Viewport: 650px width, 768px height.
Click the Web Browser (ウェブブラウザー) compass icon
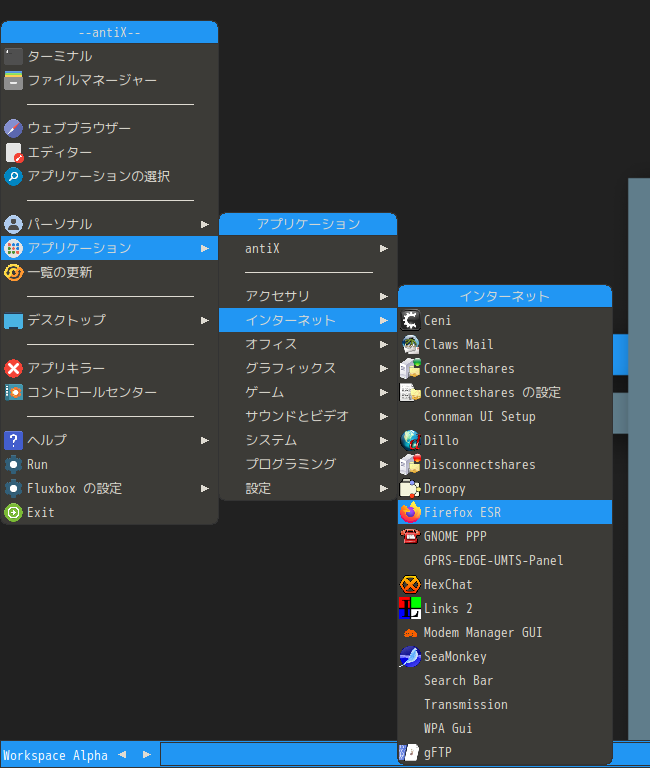13,128
